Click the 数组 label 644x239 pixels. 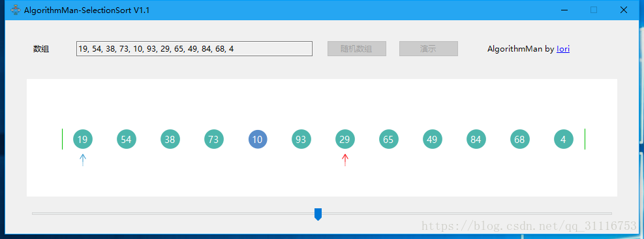point(41,49)
